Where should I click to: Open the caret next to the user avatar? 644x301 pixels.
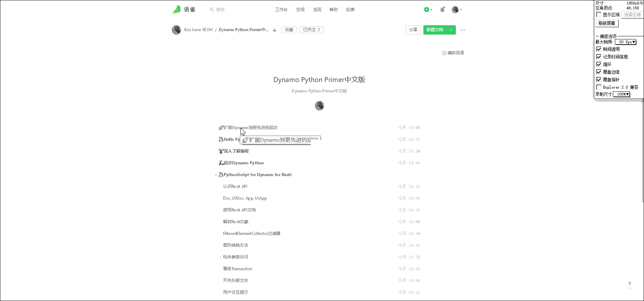pos(461,10)
